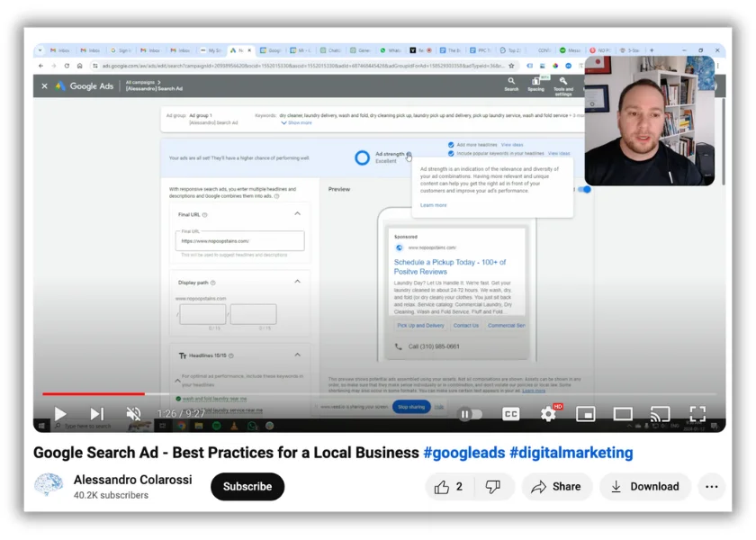Screen dimensions: 756x540
Task: Open the first Gmail Inbox browser tab
Action: 60,50
